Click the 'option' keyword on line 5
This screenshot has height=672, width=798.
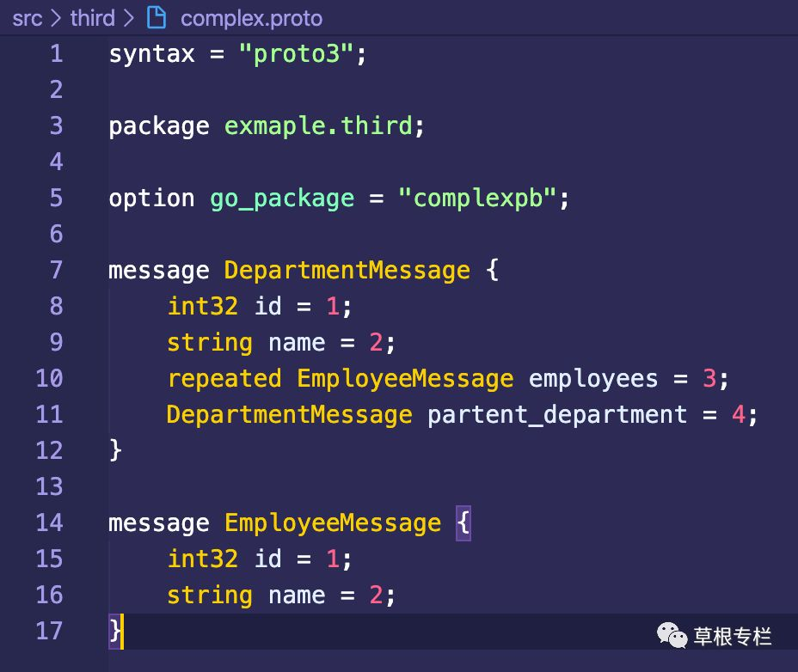(151, 198)
